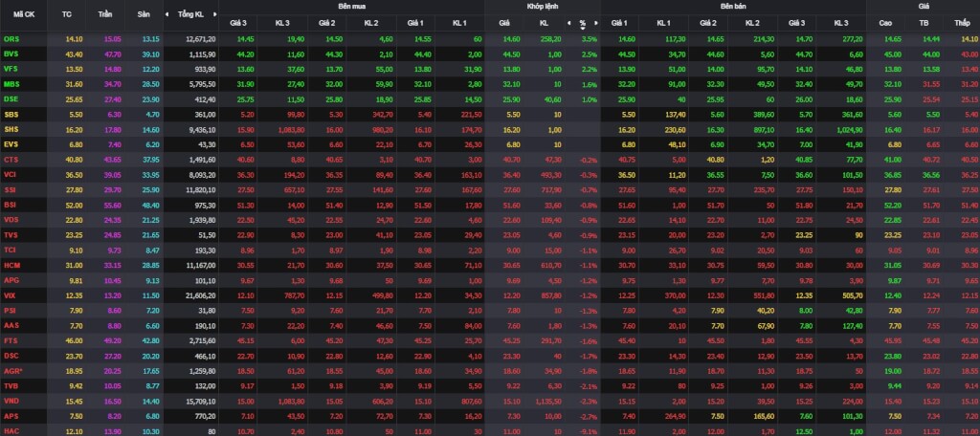980x436 pixels.
Task: Click ORS total volume 12,671,20
Action: 201,39
